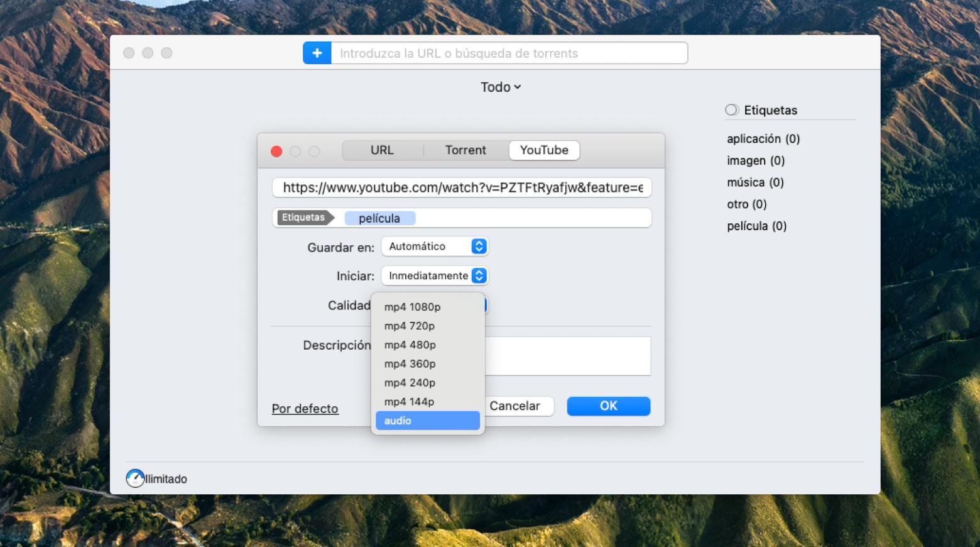Toggle the Etiquetas radio button in sidebar
The height and width of the screenshot is (547, 980).
click(731, 110)
